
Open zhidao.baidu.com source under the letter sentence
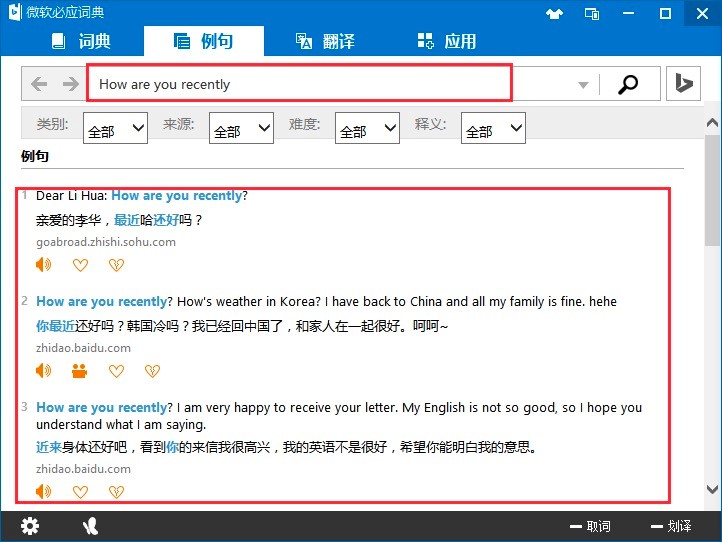coord(83,469)
